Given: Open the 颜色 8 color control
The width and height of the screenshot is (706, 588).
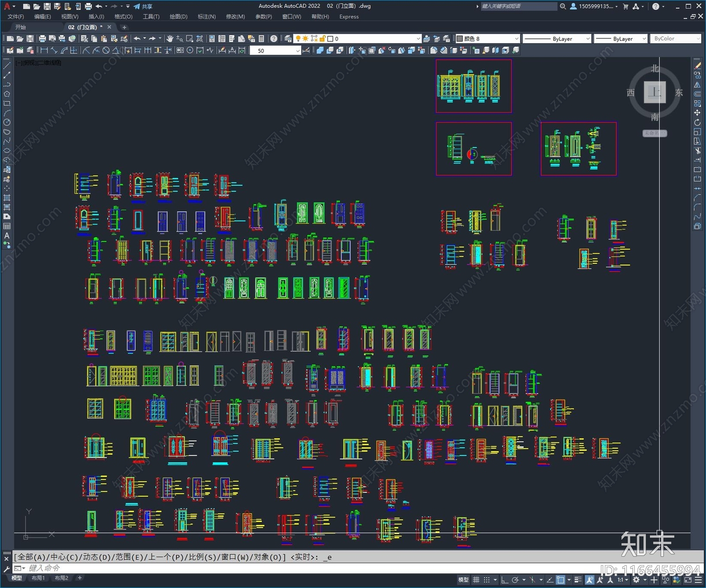Looking at the screenshot, I should pos(488,39).
